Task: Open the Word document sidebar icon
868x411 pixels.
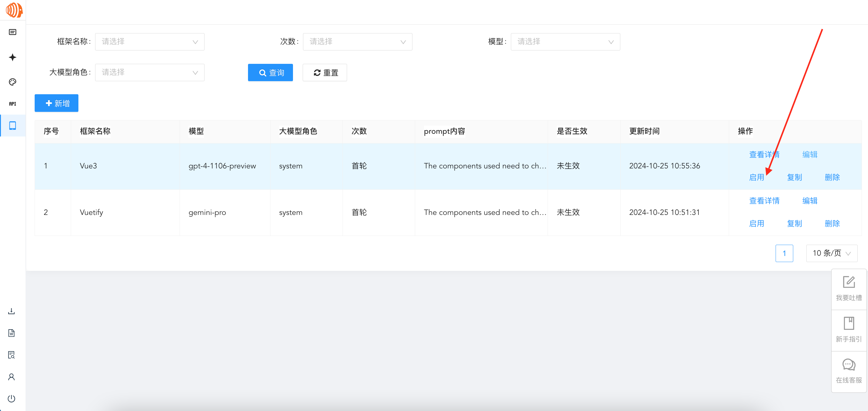Action: (12, 333)
